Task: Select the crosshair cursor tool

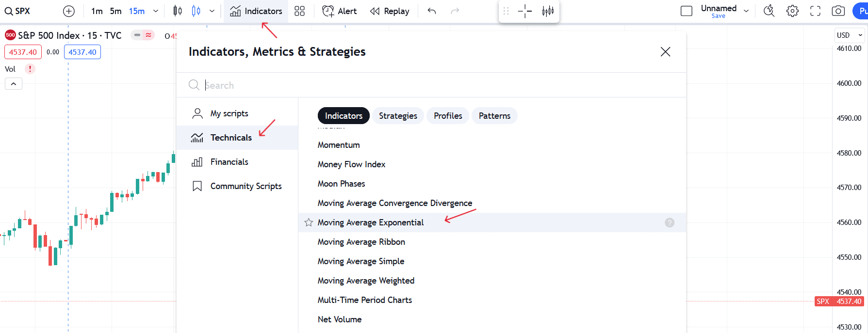Action: point(525,11)
